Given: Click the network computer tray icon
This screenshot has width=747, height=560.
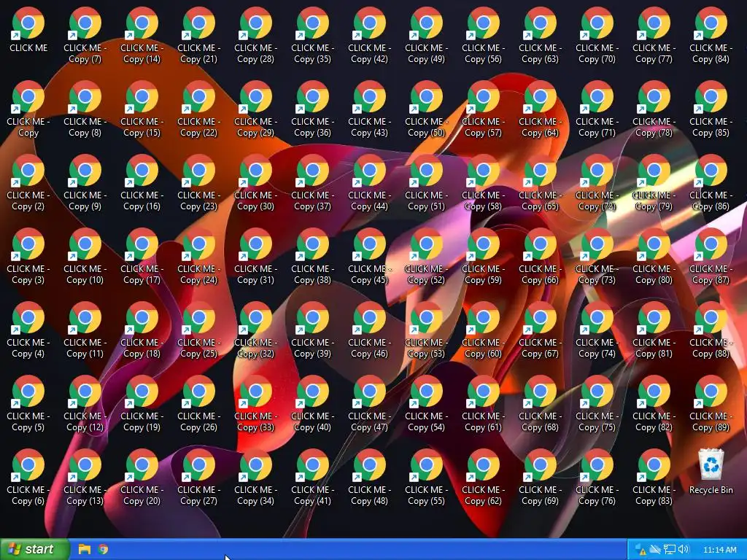Looking at the screenshot, I should pos(670,550).
